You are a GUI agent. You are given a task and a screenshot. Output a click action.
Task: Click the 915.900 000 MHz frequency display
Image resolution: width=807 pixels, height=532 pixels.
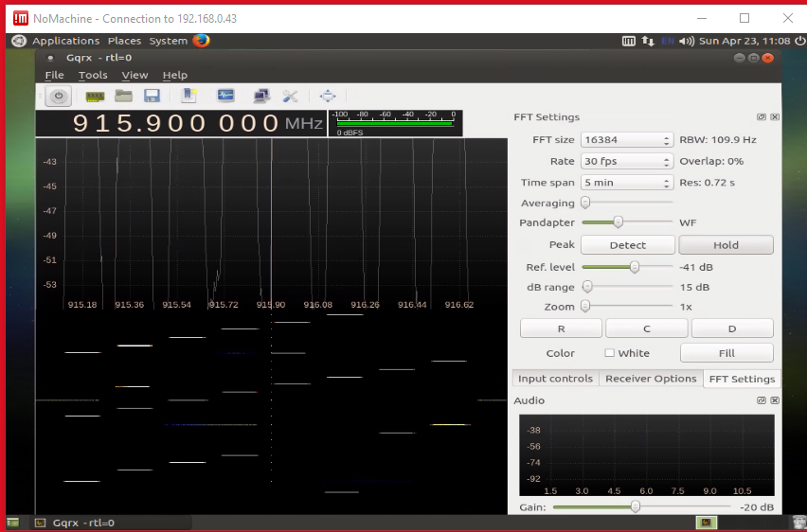pos(182,123)
